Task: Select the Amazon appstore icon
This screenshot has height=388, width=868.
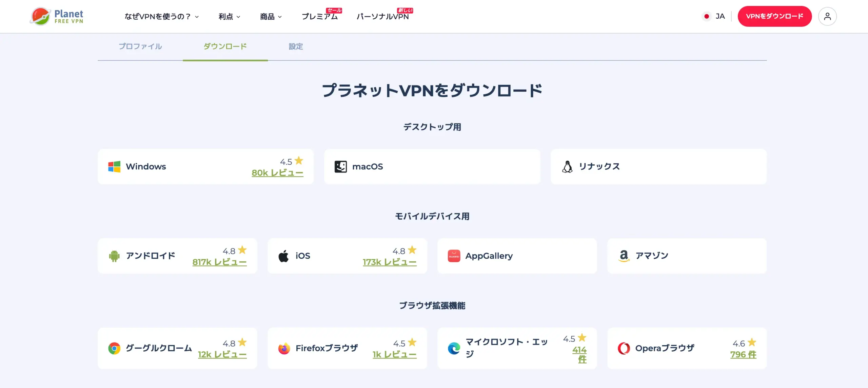Action: click(x=624, y=256)
